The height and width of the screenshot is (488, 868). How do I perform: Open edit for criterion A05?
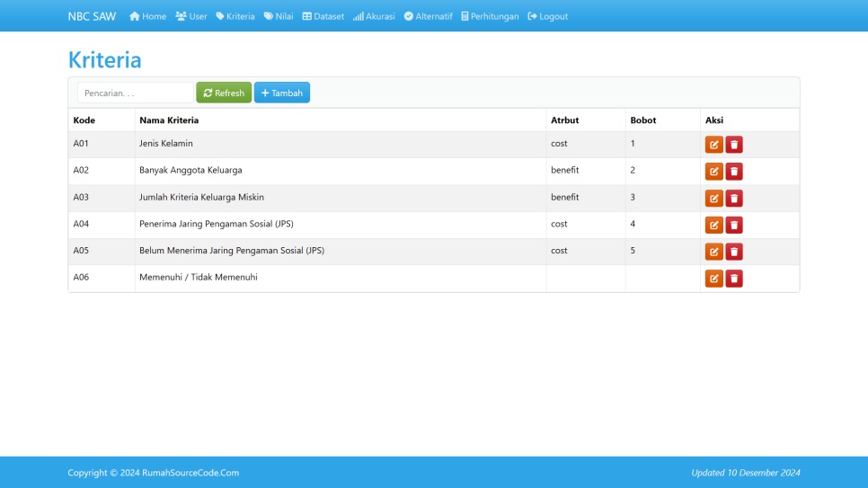point(713,252)
